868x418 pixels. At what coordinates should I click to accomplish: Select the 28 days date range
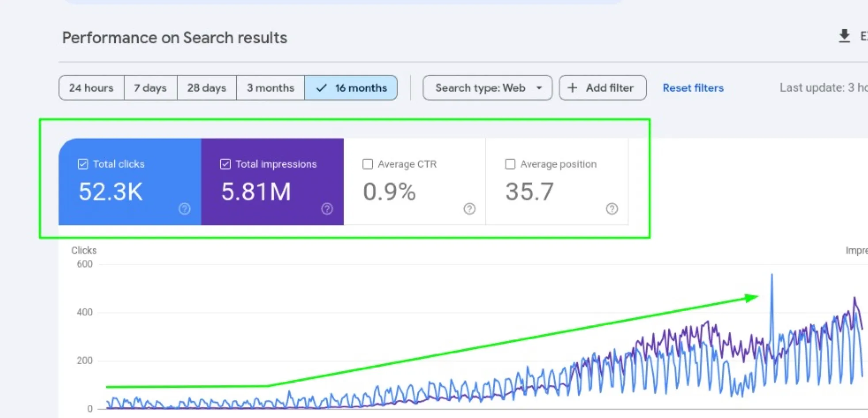207,88
